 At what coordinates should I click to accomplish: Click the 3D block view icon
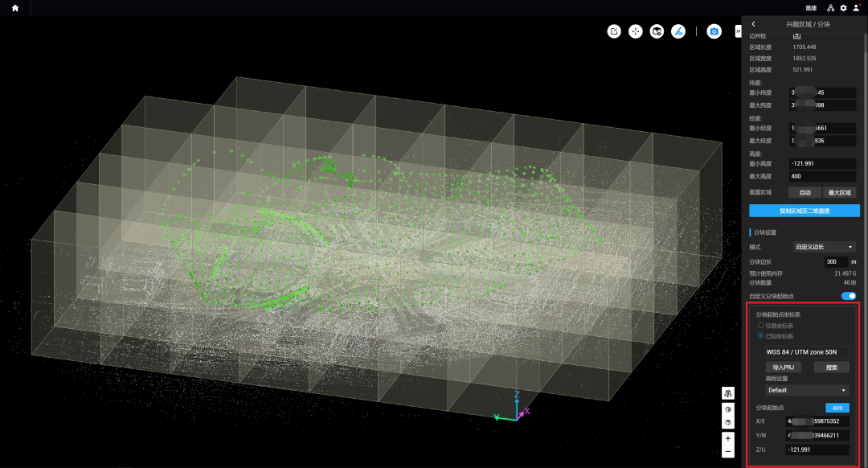coord(657,31)
